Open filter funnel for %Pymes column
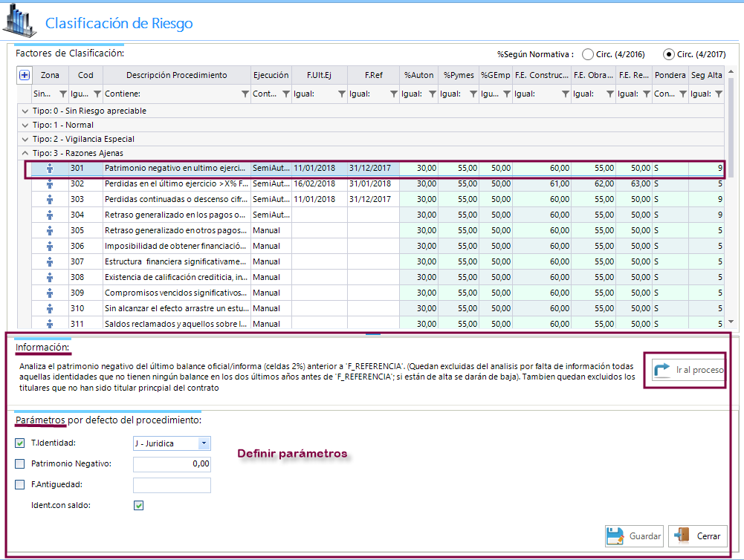 click(473, 94)
